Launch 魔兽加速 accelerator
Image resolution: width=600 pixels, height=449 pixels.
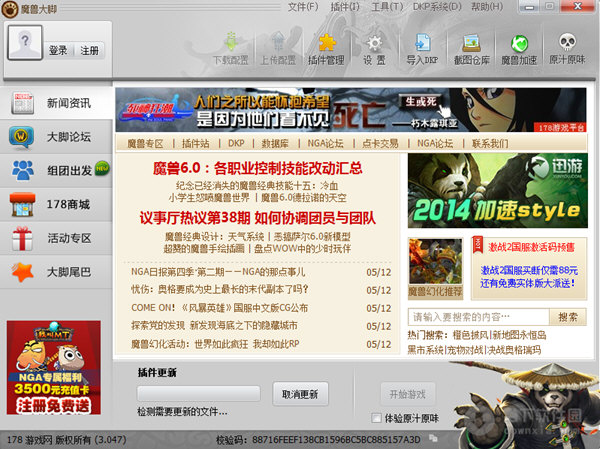tap(519, 49)
